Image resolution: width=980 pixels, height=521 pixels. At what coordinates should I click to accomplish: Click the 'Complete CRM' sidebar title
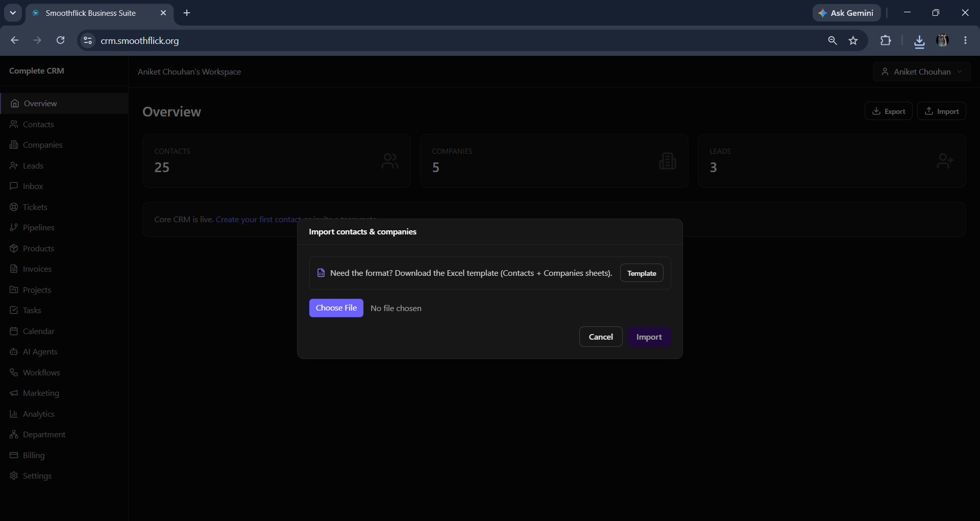37,71
